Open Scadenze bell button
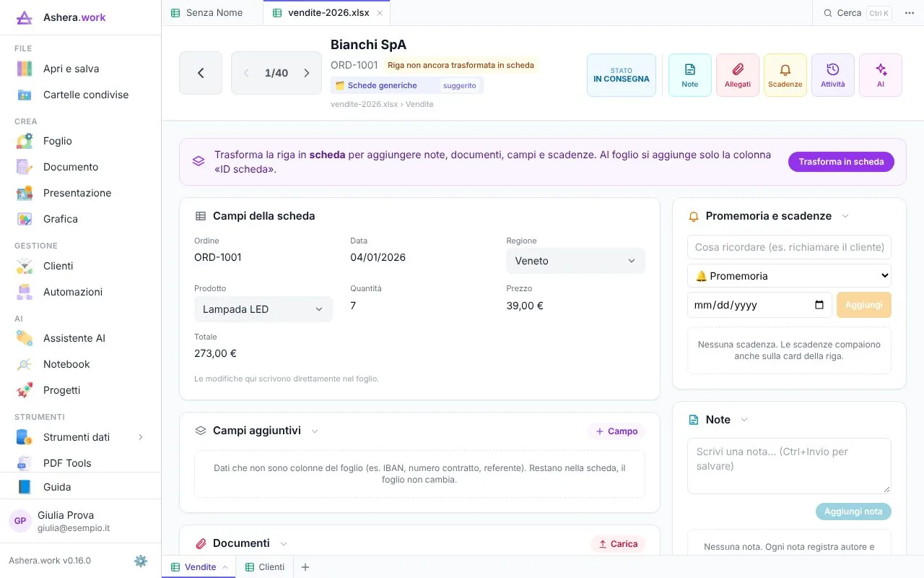 [x=785, y=75]
